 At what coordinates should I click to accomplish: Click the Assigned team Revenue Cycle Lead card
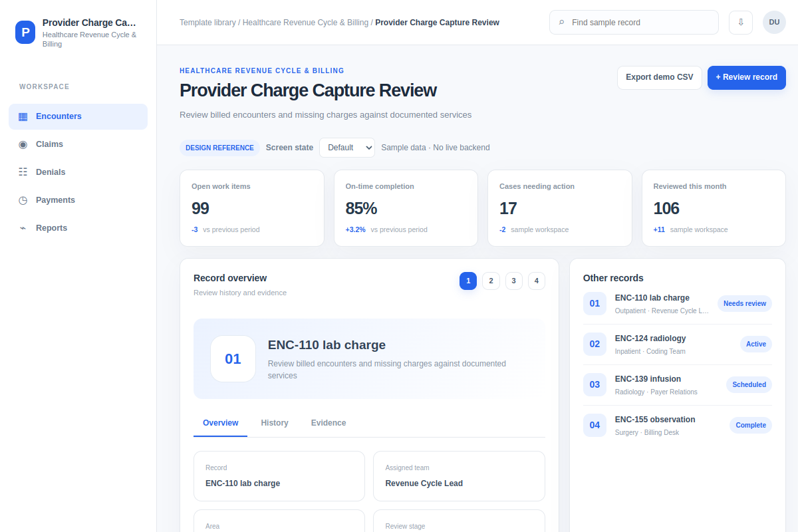point(460,476)
